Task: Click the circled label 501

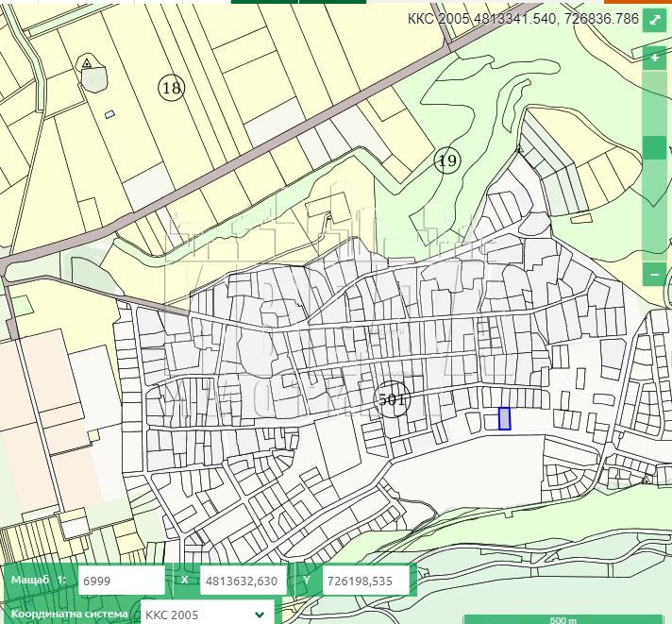Action: click(x=392, y=399)
